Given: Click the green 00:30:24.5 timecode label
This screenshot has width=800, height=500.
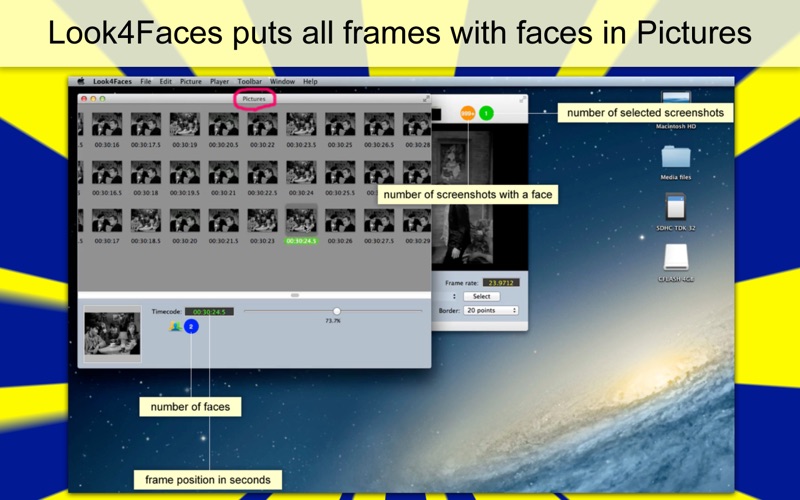Looking at the screenshot, I should [301, 241].
